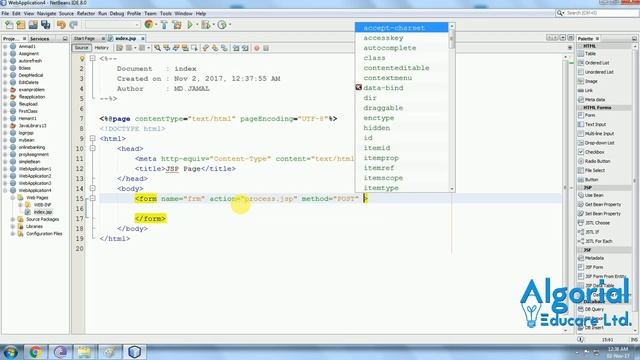Collapse the head tag fold on line 10
Image resolution: width=640 pixels, height=360 pixels.
tap(93, 149)
